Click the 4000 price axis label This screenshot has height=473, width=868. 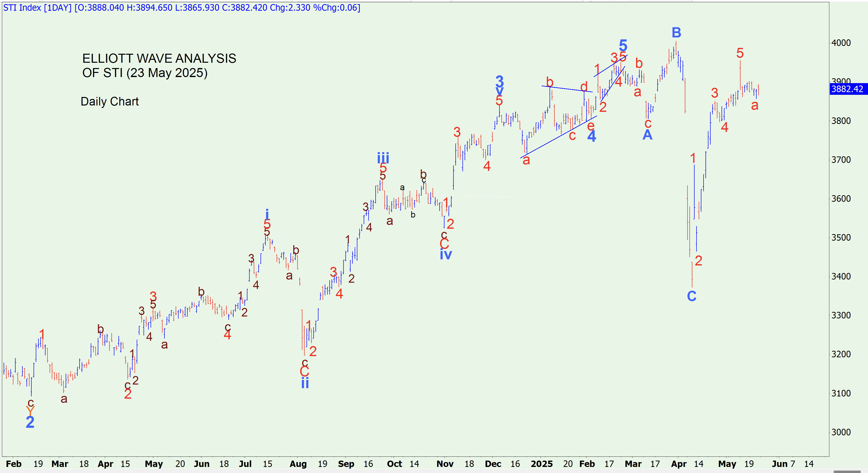point(841,43)
